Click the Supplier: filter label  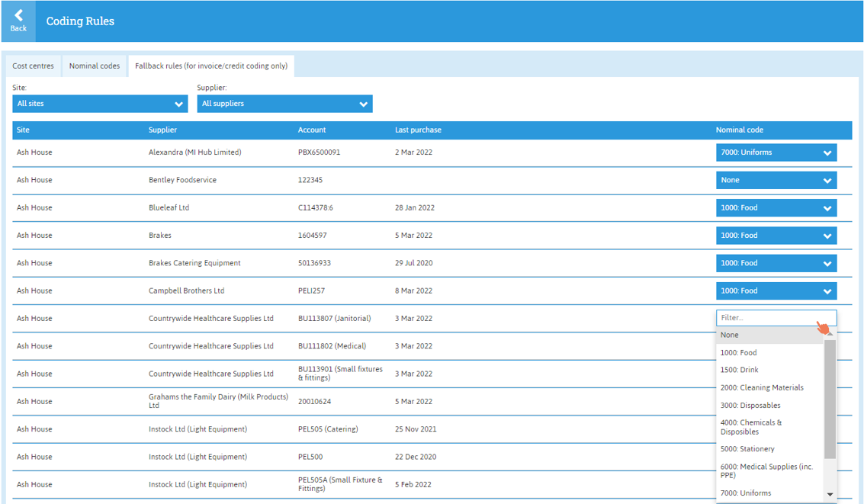point(211,88)
